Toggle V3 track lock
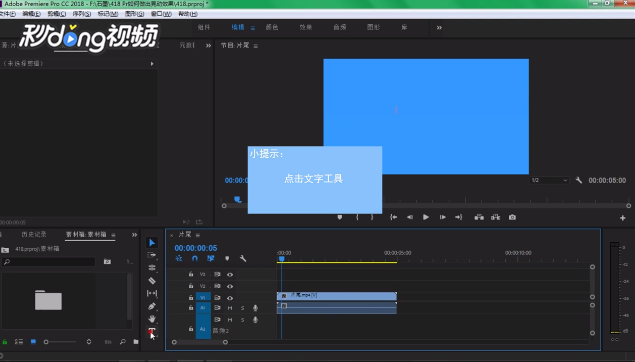This screenshot has height=362, width=635. click(x=191, y=274)
